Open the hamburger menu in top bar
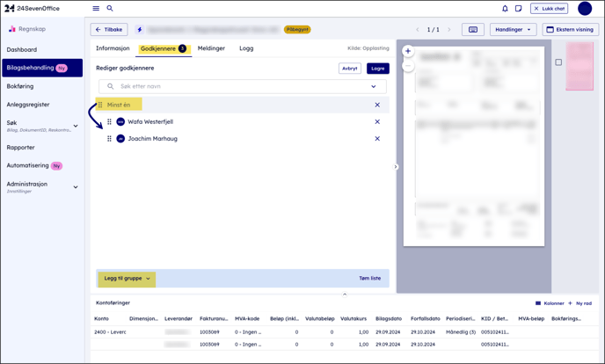The image size is (605, 364). pos(96,9)
